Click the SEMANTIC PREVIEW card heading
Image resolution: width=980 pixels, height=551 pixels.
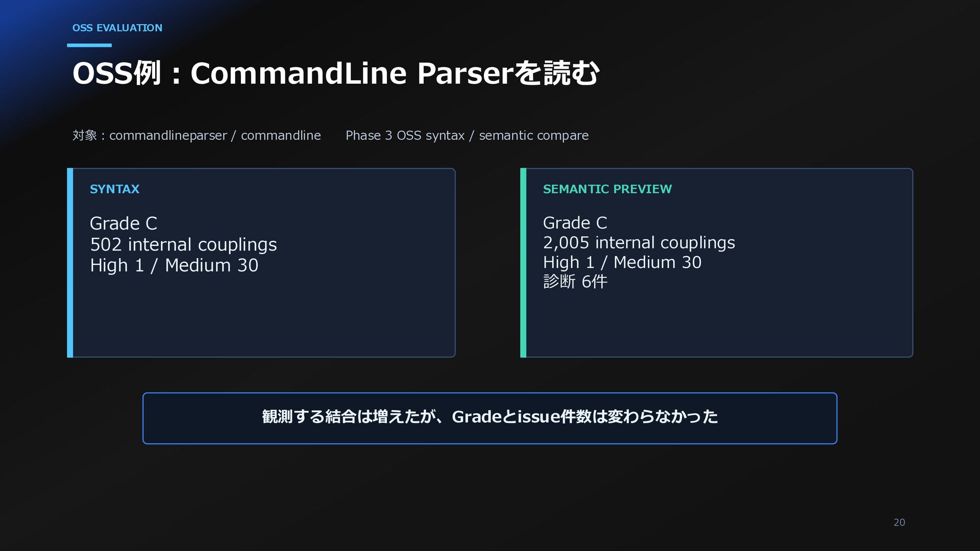coord(607,189)
